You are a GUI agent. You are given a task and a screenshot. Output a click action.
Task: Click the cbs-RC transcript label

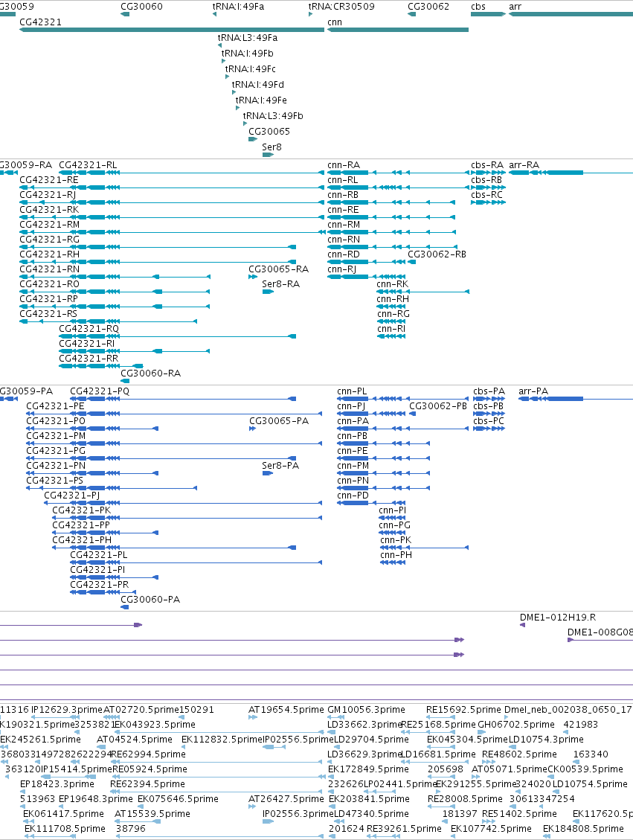(486, 194)
